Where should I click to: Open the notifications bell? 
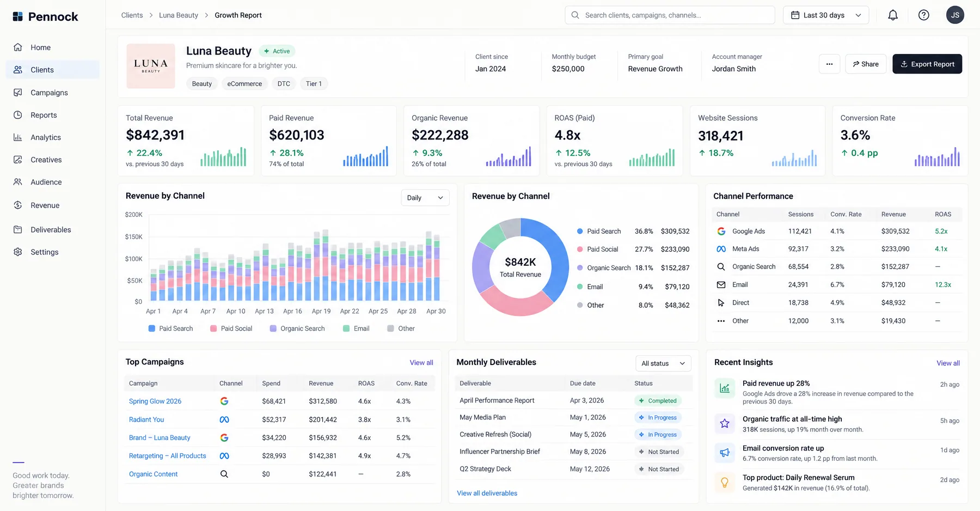(893, 15)
